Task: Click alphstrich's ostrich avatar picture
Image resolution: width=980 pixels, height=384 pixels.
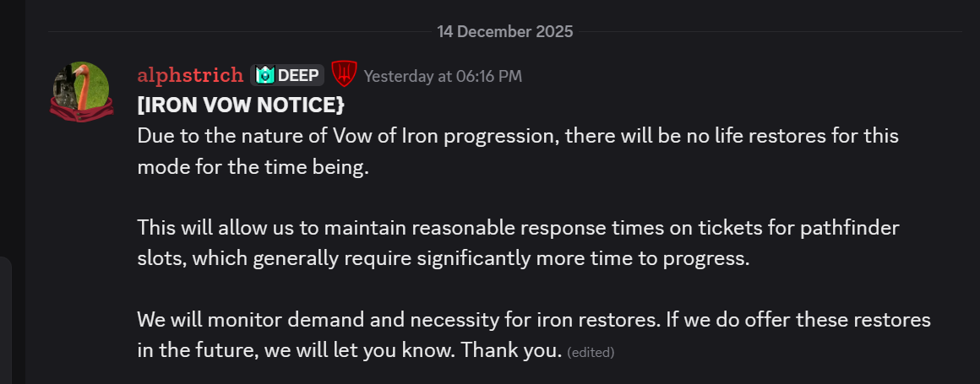Action: (x=81, y=86)
